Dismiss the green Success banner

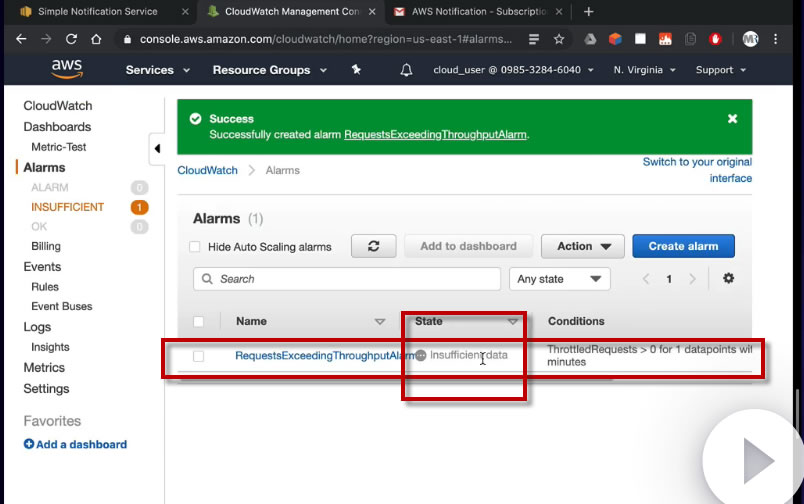point(732,118)
